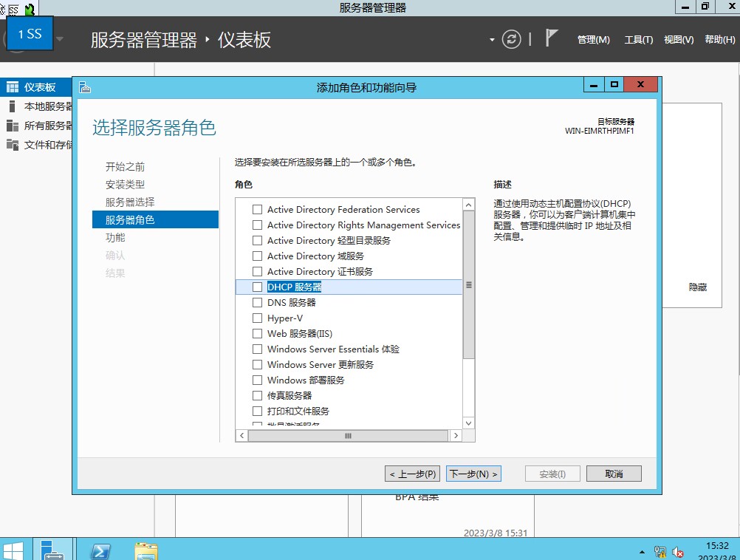The height and width of the screenshot is (560, 740).
Task: Click File and Storage Services sidebar icon
Action: 13,145
